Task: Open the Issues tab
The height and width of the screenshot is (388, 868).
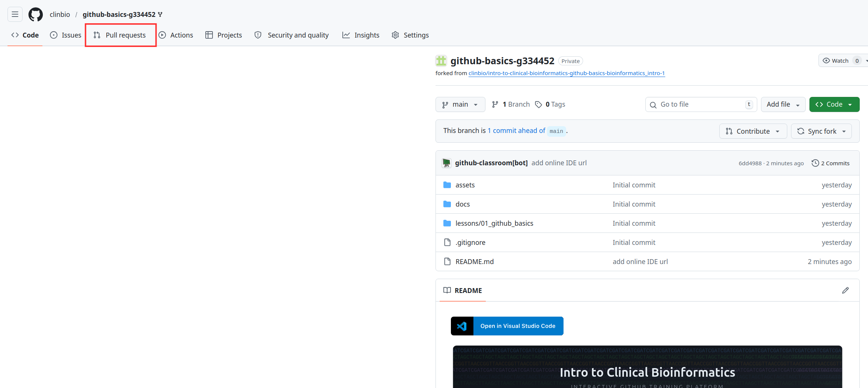Action: 66,35
